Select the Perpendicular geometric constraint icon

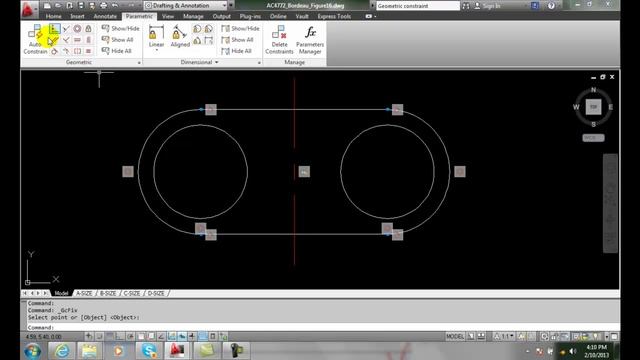pos(66,40)
